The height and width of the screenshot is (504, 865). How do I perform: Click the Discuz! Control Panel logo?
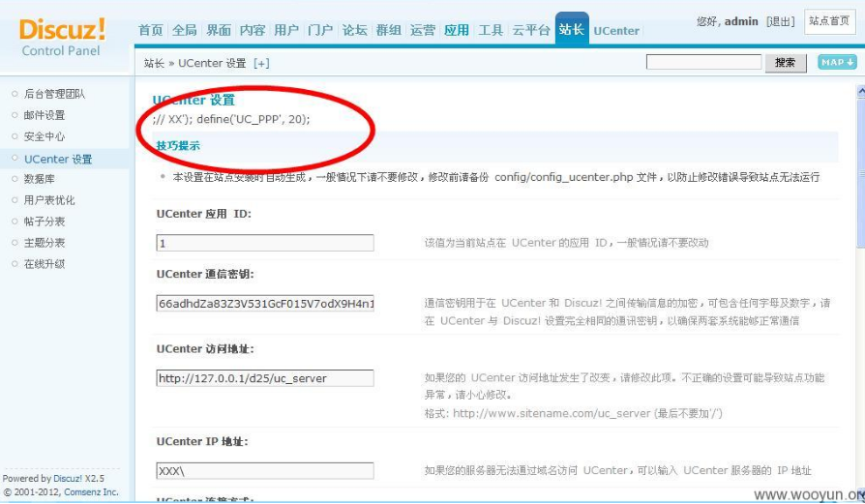point(62,37)
